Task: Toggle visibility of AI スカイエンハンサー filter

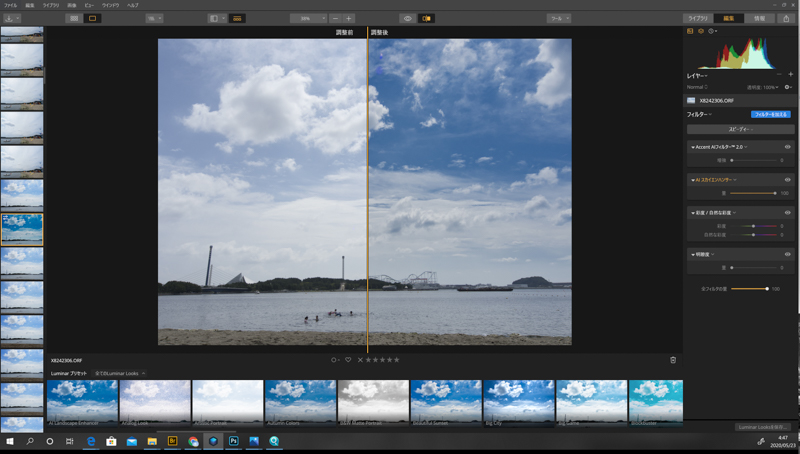Action: pos(787,180)
